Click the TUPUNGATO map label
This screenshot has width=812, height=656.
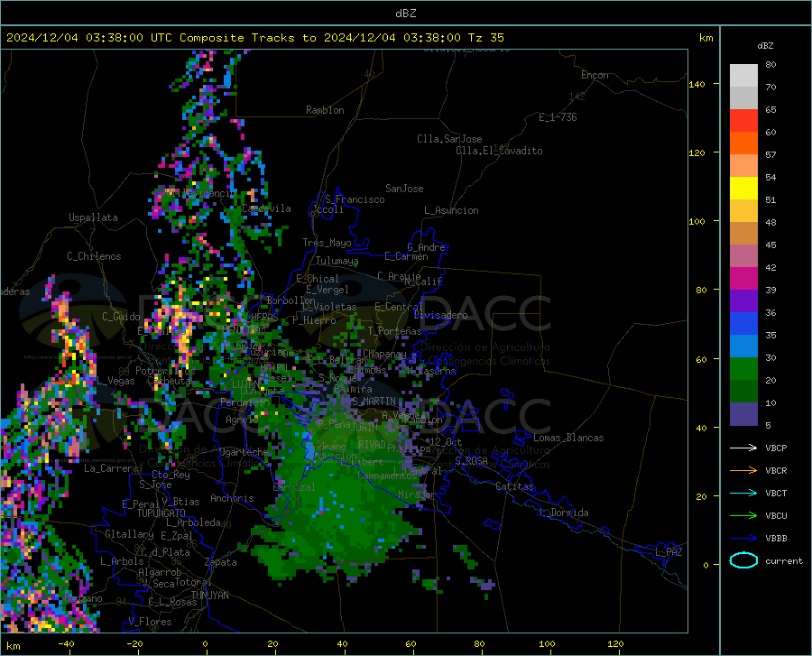point(161,513)
